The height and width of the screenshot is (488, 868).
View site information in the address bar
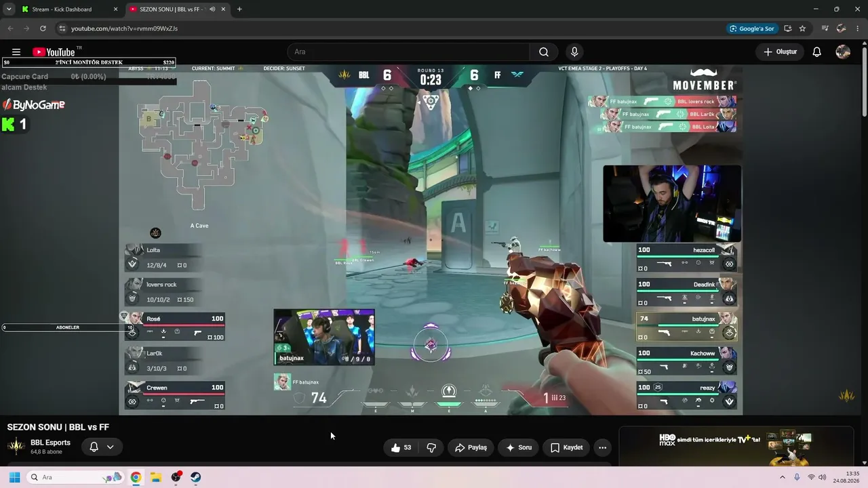click(62, 28)
